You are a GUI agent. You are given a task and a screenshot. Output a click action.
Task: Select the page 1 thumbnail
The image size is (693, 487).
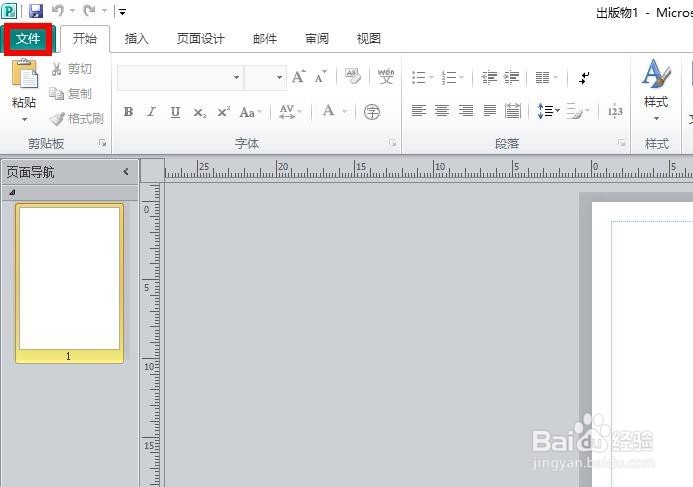coord(69,283)
